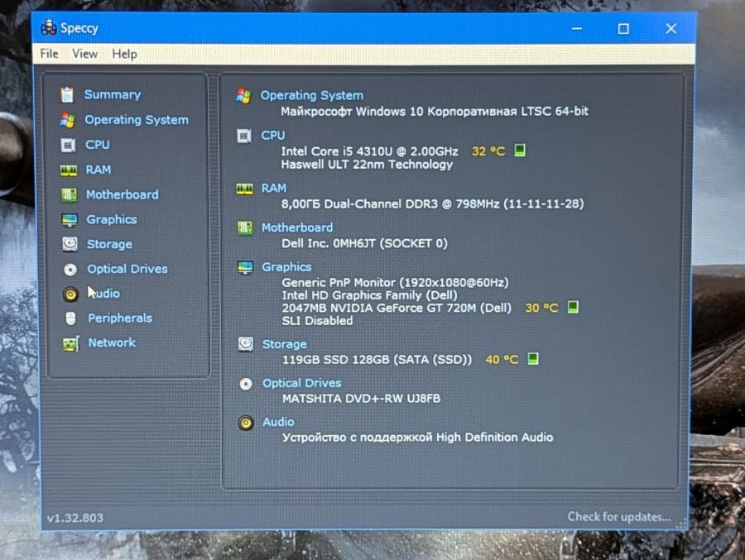Image resolution: width=745 pixels, height=560 pixels.
Task: Click the 119GB SSD 128GB (SATA (SSD)) text
Action: tap(377, 360)
